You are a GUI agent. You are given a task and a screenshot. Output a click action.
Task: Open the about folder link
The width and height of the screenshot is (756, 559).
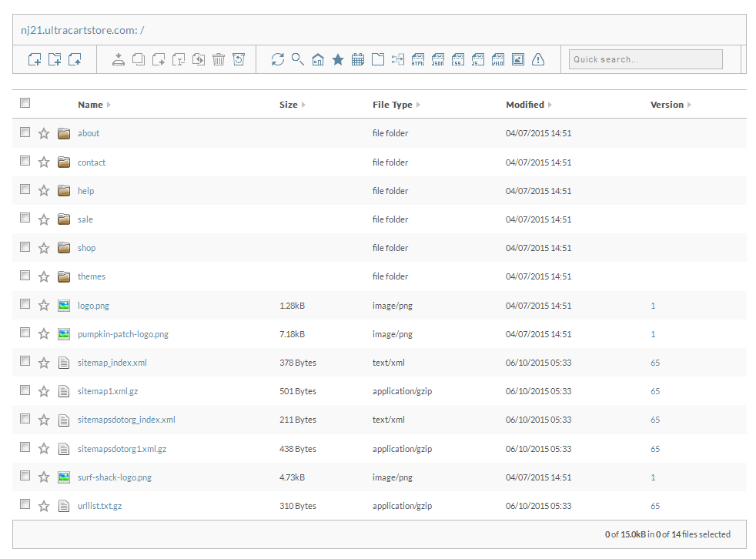pos(89,133)
